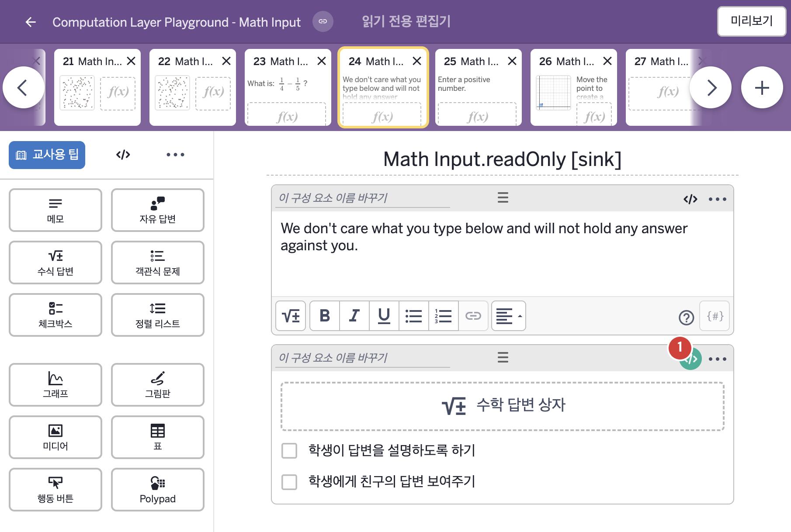
Task: Add a 정렬 리스트 ordered list component
Action: point(158,315)
